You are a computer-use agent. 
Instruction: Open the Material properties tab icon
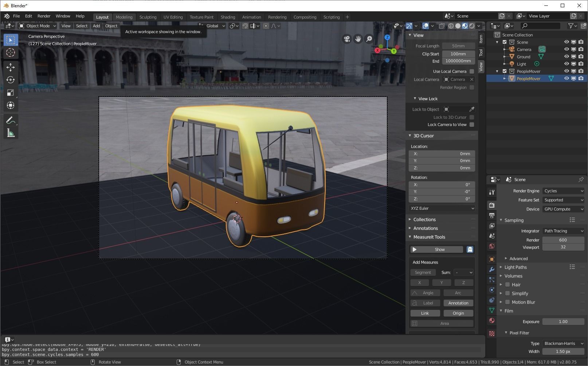point(491,320)
